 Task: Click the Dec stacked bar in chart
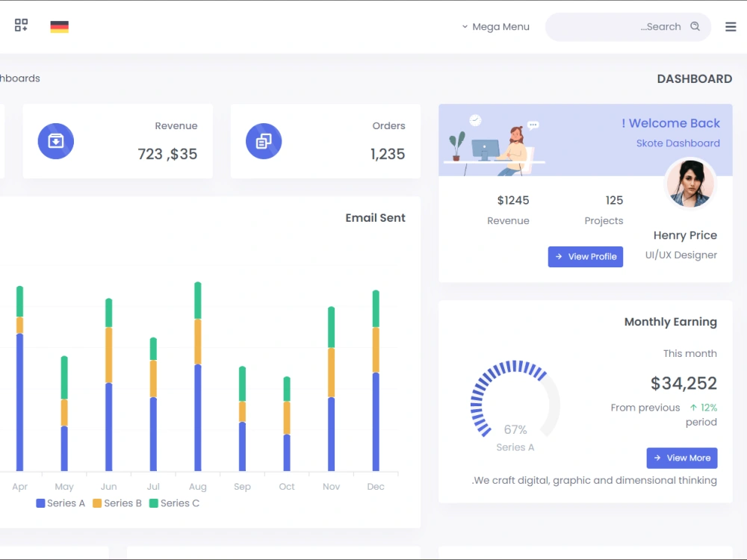376,380
